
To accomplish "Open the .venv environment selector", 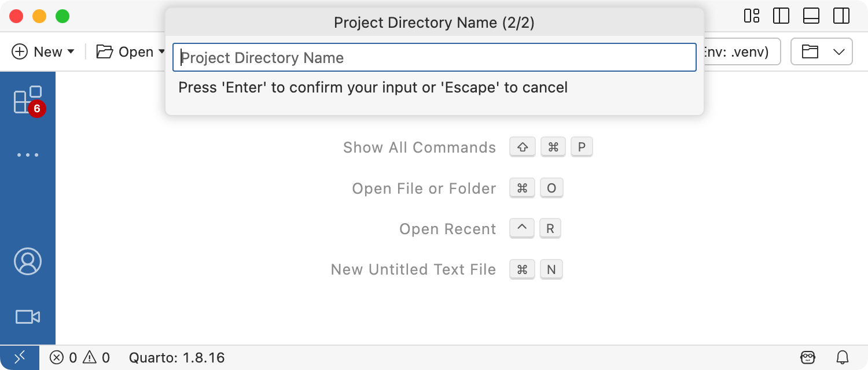I will pyautogui.click(x=738, y=52).
